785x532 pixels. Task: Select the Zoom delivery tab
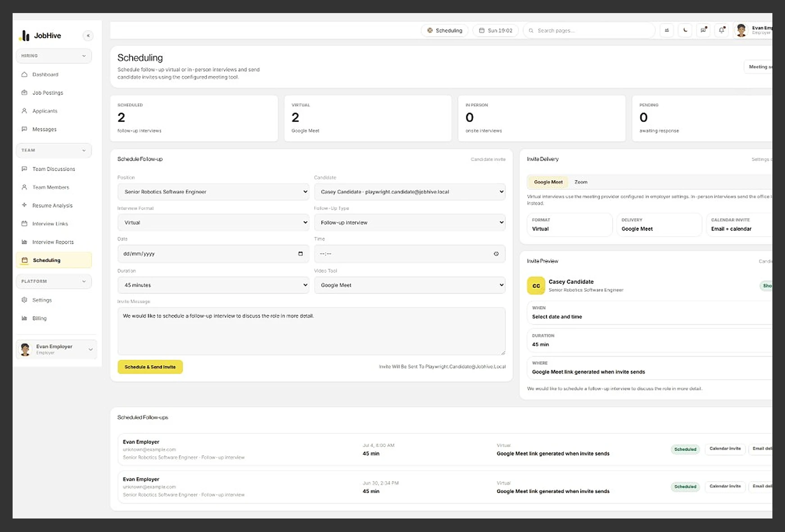pyautogui.click(x=581, y=182)
